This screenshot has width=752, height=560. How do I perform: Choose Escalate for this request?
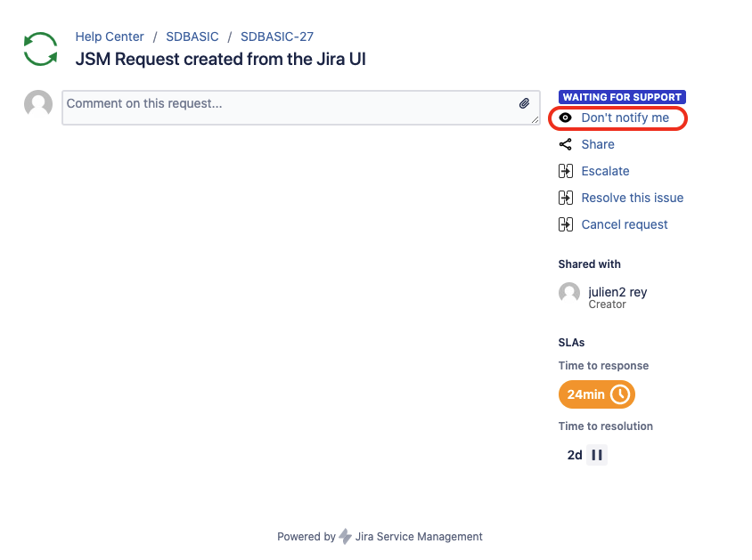coord(605,171)
